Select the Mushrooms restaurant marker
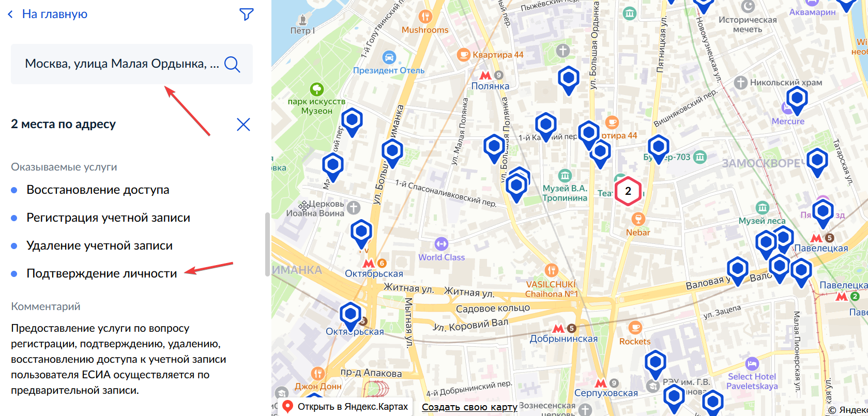Screen dimensions: 868x416 425,17
